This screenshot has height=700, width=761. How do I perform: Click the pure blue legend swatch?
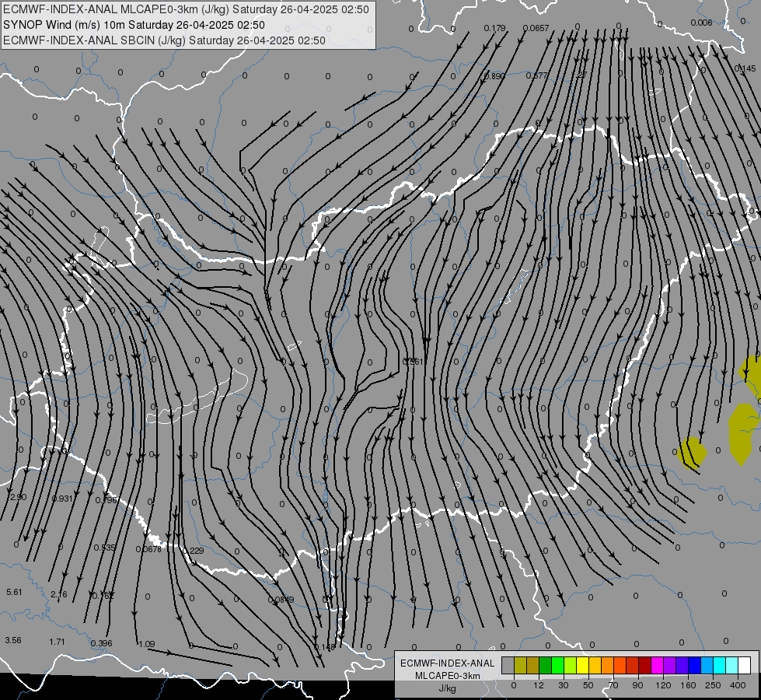click(695, 665)
